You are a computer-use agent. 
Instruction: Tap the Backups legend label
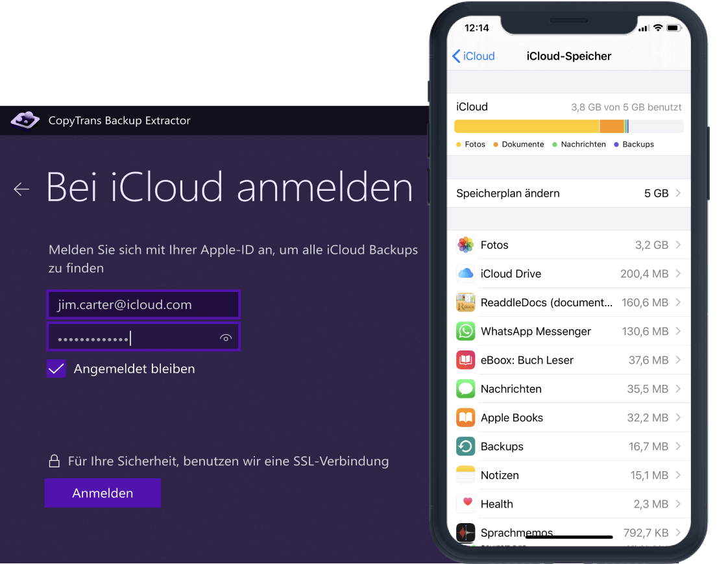pyautogui.click(x=638, y=145)
